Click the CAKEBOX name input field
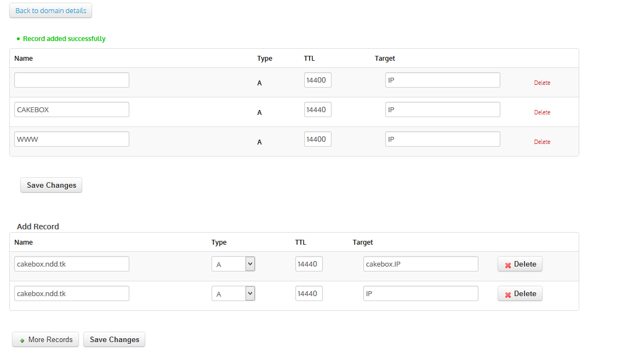This screenshot has height=364, width=639. [x=71, y=109]
